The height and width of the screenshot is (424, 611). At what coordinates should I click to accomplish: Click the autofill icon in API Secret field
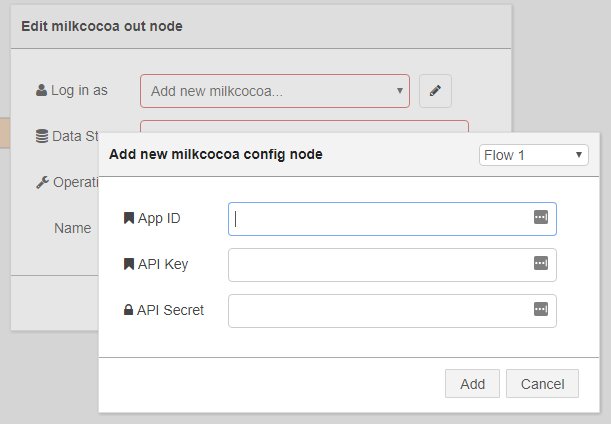tap(541, 309)
